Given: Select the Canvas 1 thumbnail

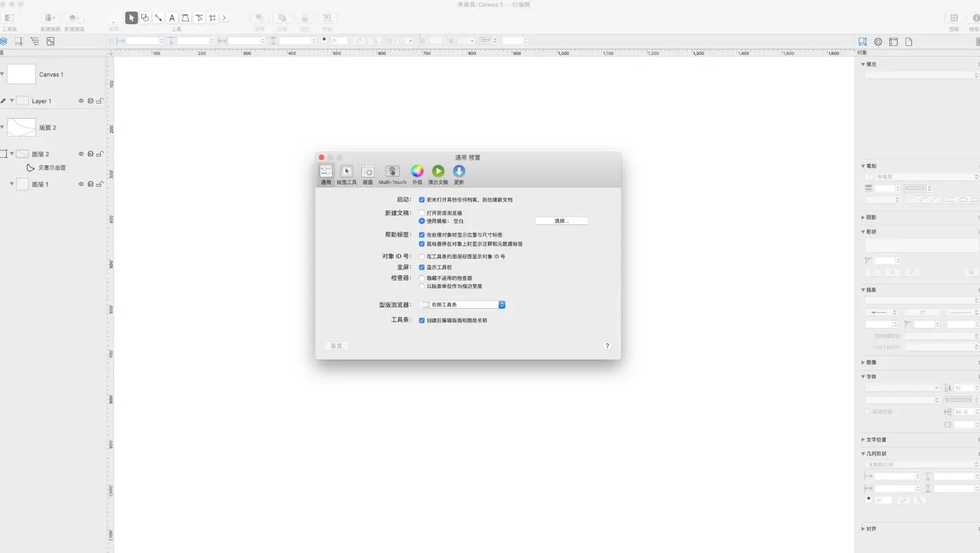Looking at the screenshot, I should [x=21, y=74].
